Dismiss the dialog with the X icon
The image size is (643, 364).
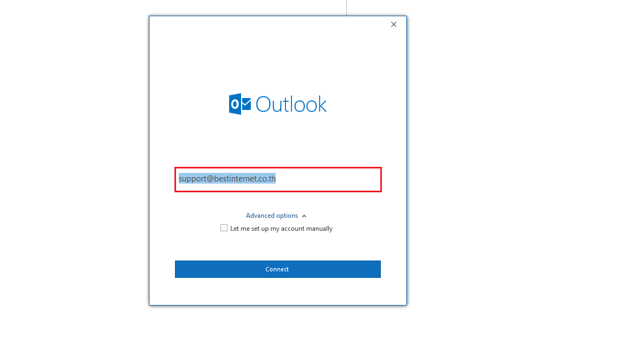point(394,24)
